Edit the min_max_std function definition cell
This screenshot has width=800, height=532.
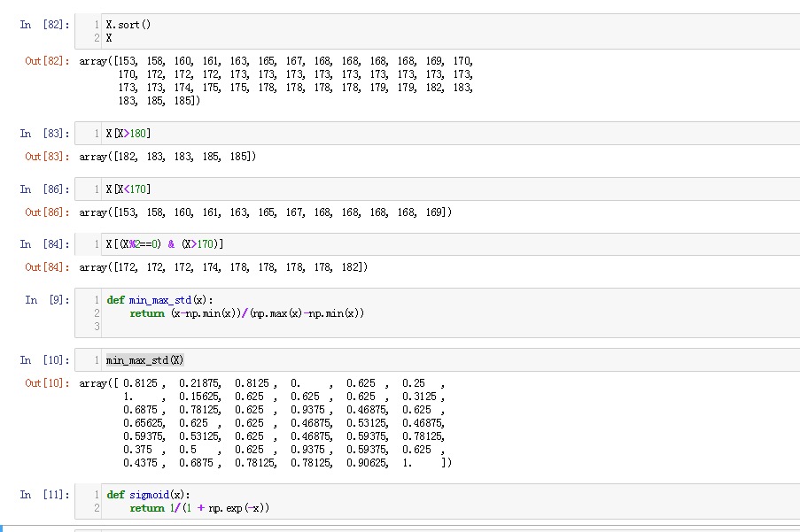point(443,312)
